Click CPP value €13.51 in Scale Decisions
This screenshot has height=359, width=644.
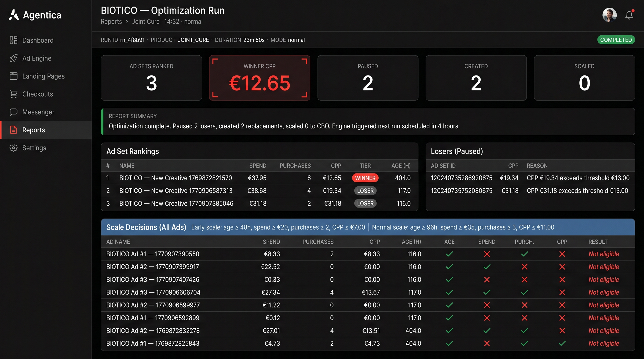[x=371, y=330]
